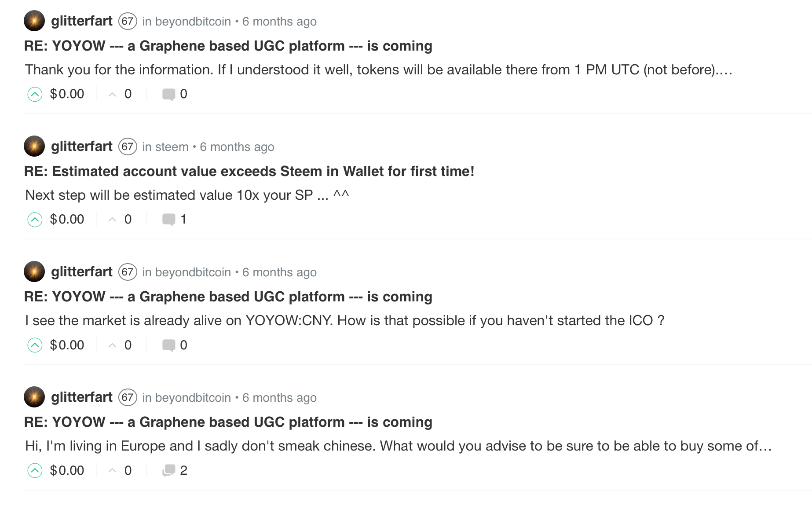Open '6 months ago' timestamp on YOYOW:CNY comment
Image resolution: width=812 pixels, height=506 pixels.
pyautogui.click(x=279, y=272)
